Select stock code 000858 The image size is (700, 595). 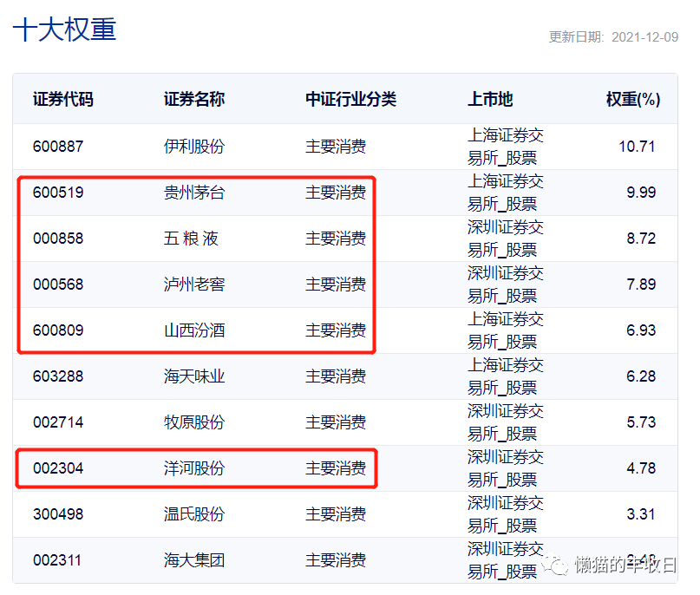click(x=58, y=239)
